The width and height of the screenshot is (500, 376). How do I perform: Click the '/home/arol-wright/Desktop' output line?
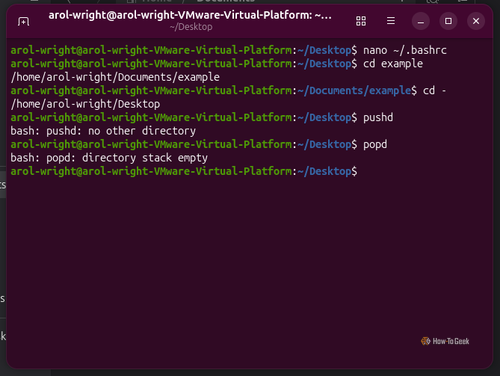[x=85, y=104]
